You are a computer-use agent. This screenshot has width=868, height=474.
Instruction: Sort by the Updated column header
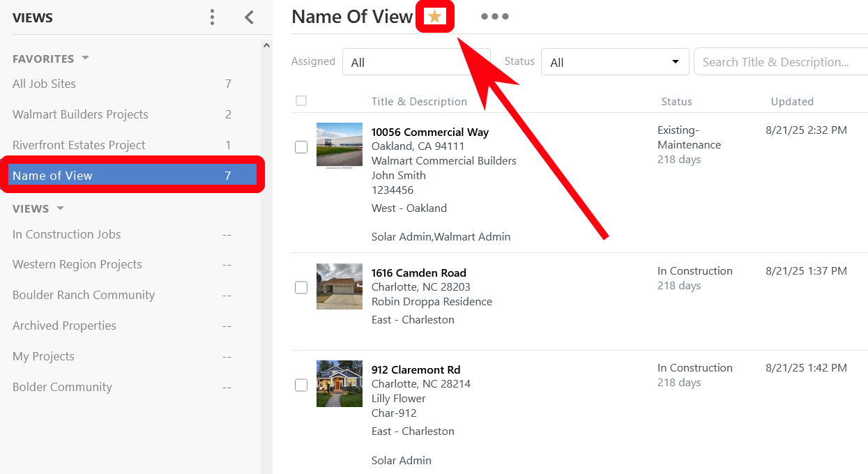tap(792, 102)
